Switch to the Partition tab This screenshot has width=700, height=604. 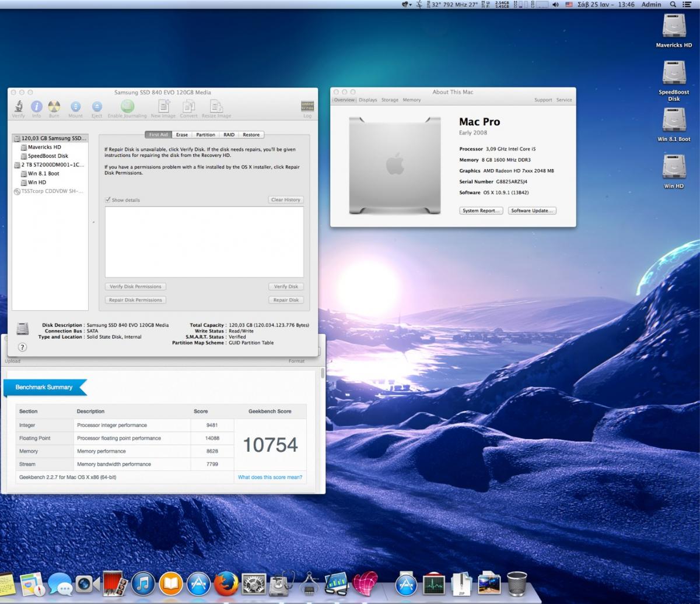pos(205,135)
